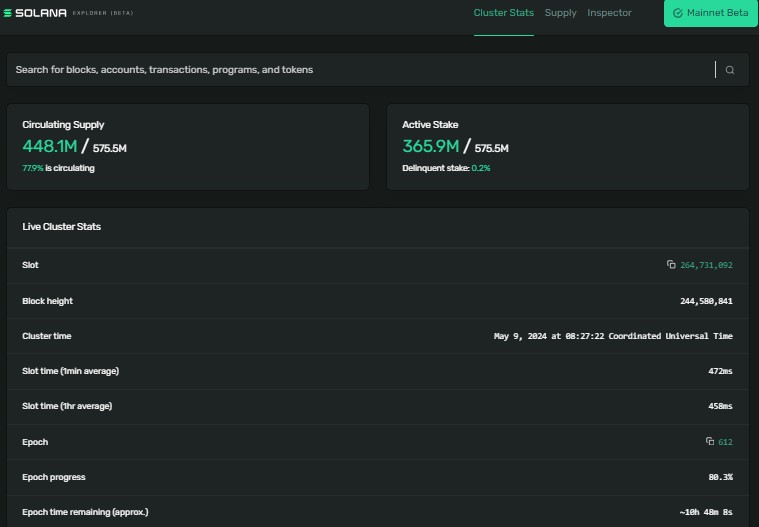Focus the blocks and accounts search field
Viewport: 759px width, 527px height.
pos(360,70)
